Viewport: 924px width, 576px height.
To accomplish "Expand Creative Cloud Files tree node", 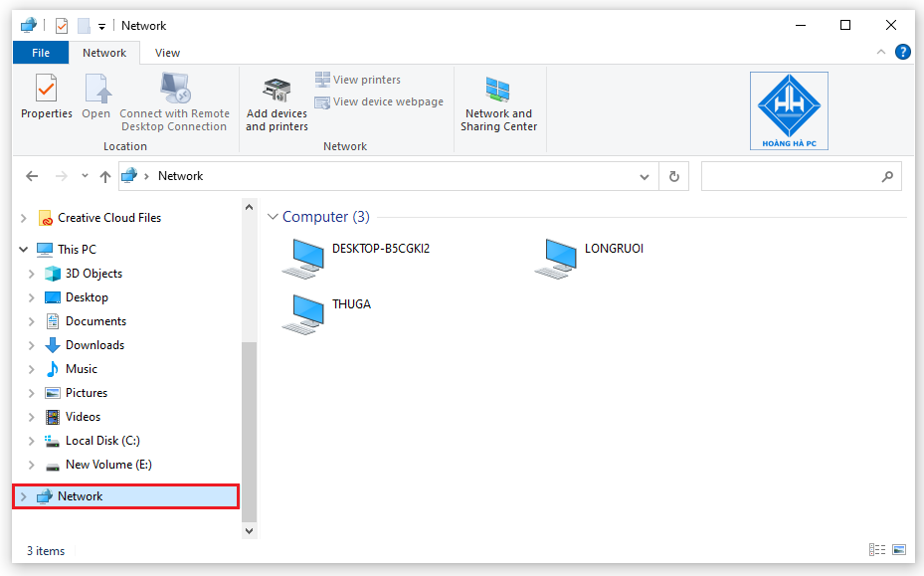I will click(24, 218).
